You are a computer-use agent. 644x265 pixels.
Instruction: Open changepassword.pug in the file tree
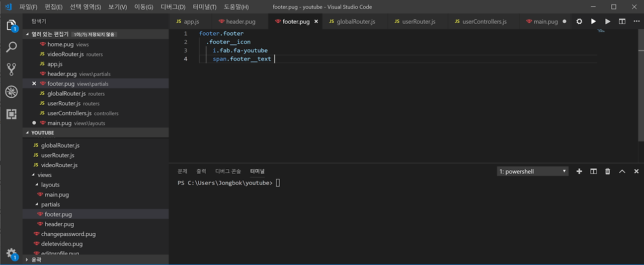click(96, 234)
